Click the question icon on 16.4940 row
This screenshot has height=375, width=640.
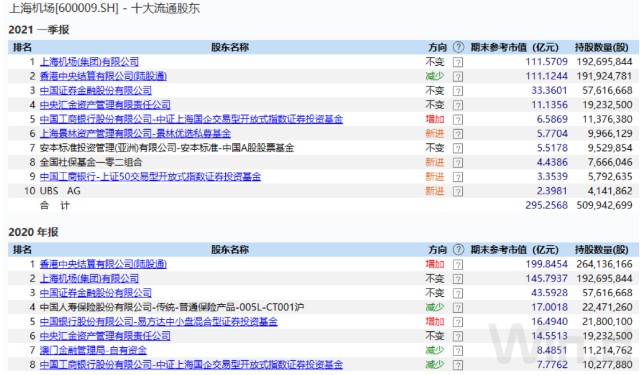458,322
